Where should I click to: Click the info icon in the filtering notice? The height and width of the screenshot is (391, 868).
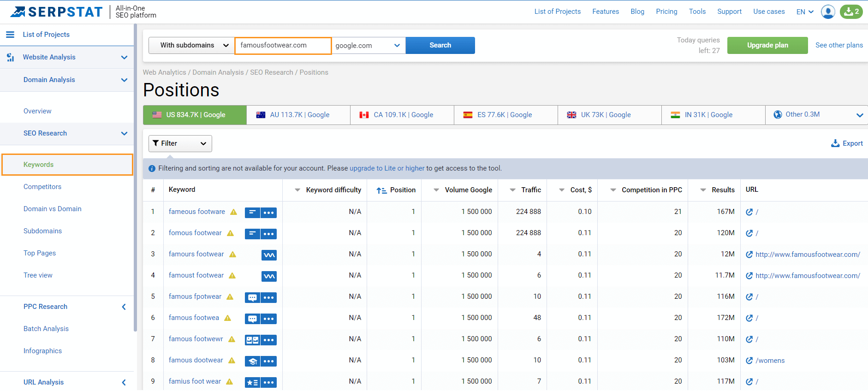[x=152, y=169]
